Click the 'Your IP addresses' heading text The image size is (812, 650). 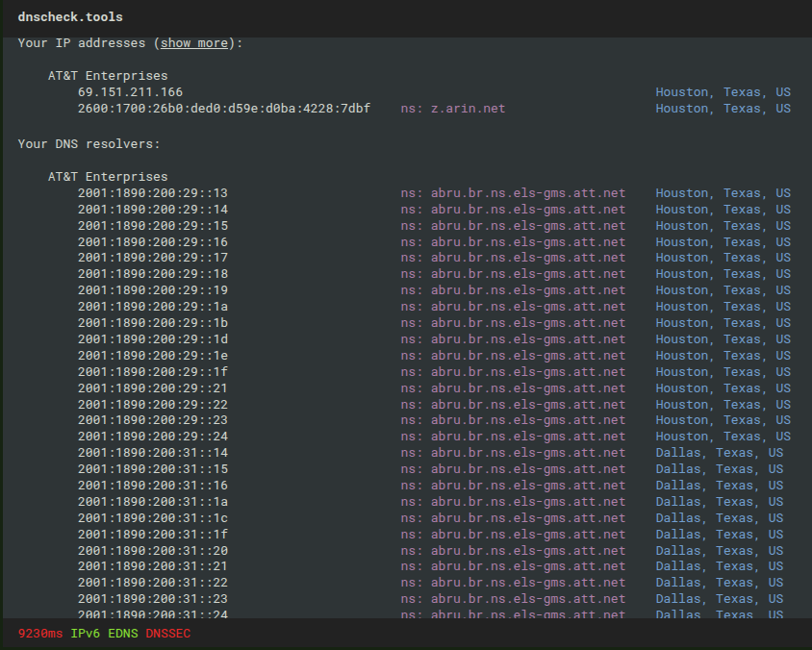coord(82,43)
